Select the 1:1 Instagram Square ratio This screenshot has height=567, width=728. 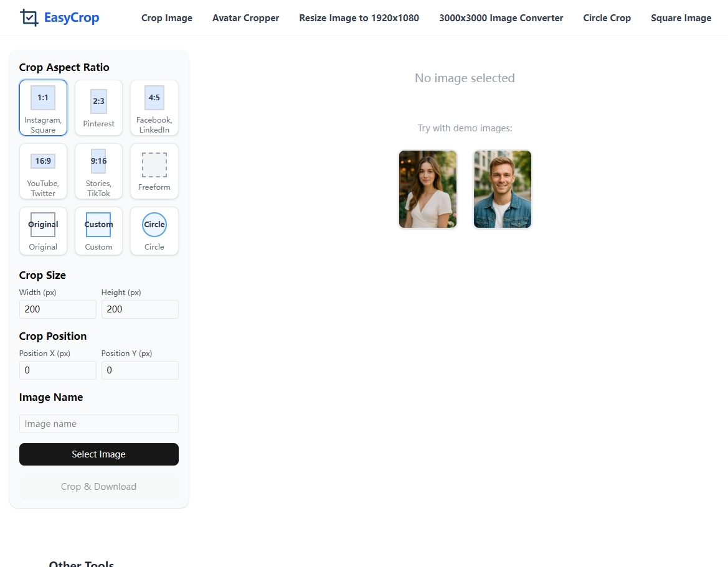point(43,108)
